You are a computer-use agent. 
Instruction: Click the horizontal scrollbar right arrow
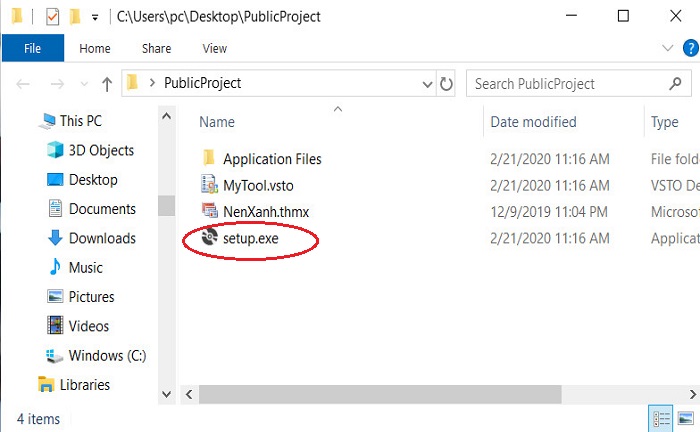(692, 395)
